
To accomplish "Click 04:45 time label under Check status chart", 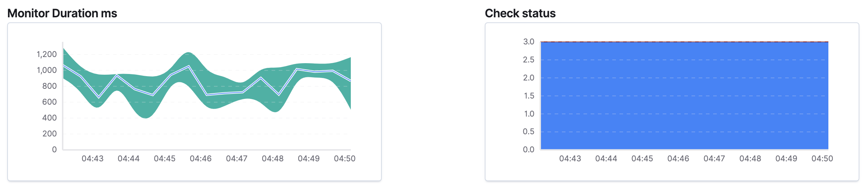I will (x=642, y=159).
